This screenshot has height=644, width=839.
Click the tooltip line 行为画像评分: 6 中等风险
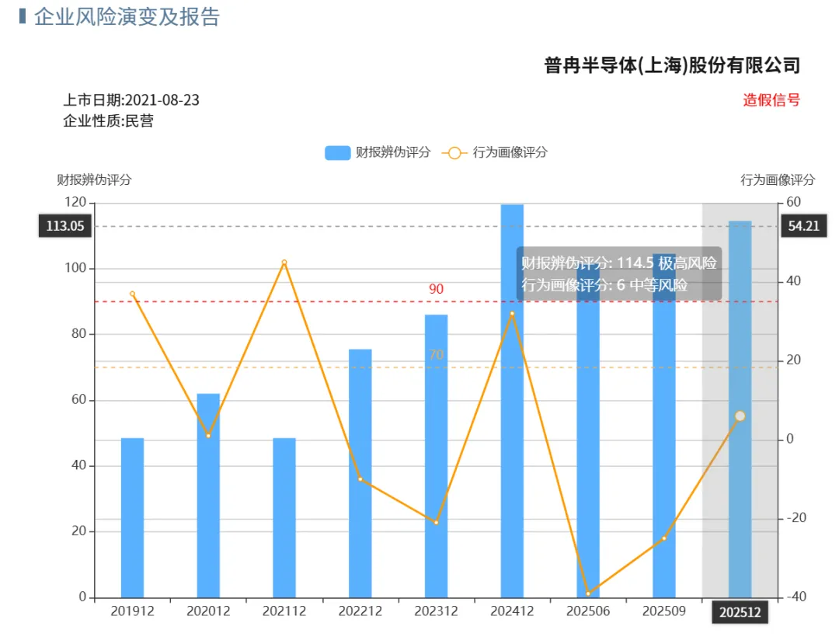(604, 284)
